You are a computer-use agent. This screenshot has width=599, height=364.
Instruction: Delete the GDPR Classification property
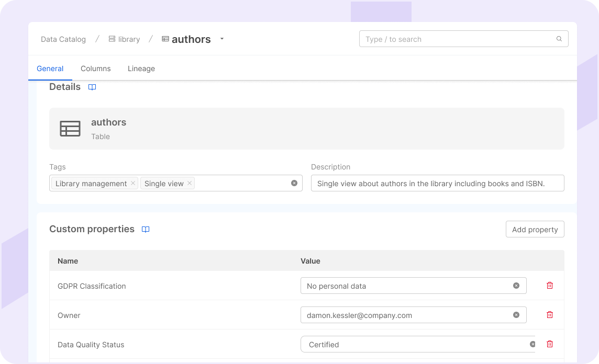tap(550, 286)
